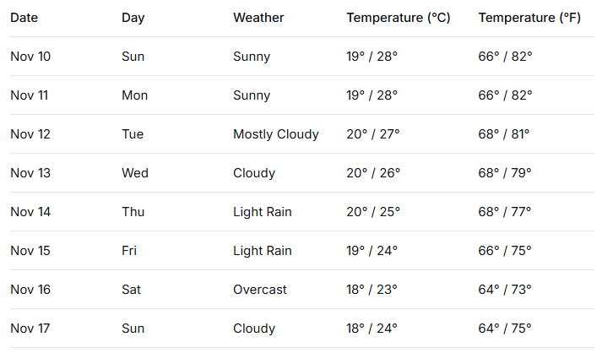Click the Light Rain cell for Thursday
The height and width of the screenshot is (364, 613).
tap(263, 212)
